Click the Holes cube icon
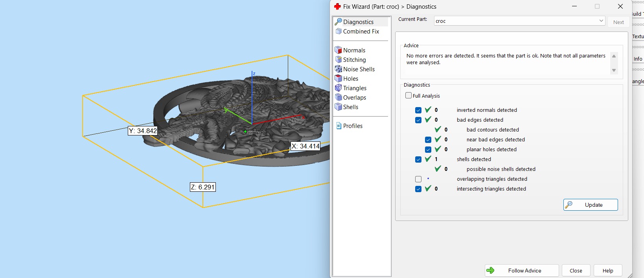 point(338,78)
